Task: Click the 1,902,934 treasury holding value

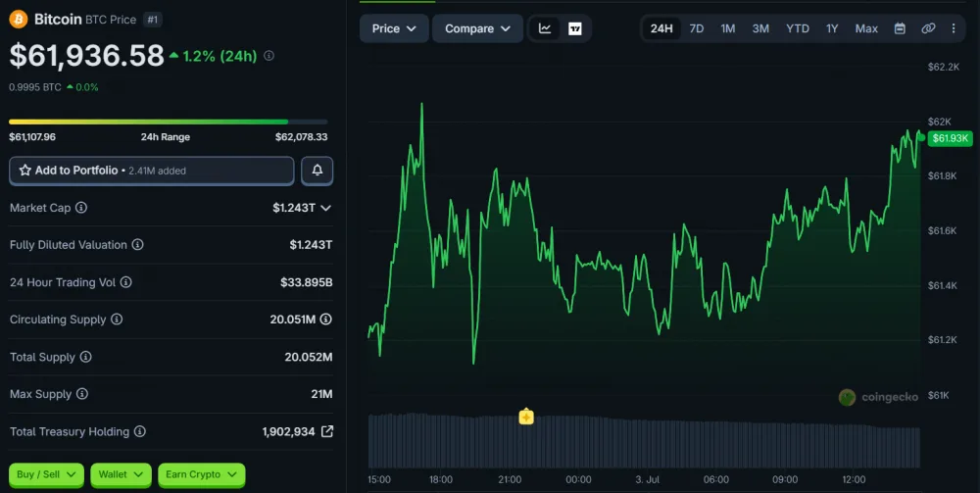Action: pyautogui.click(x=288, y=432)
